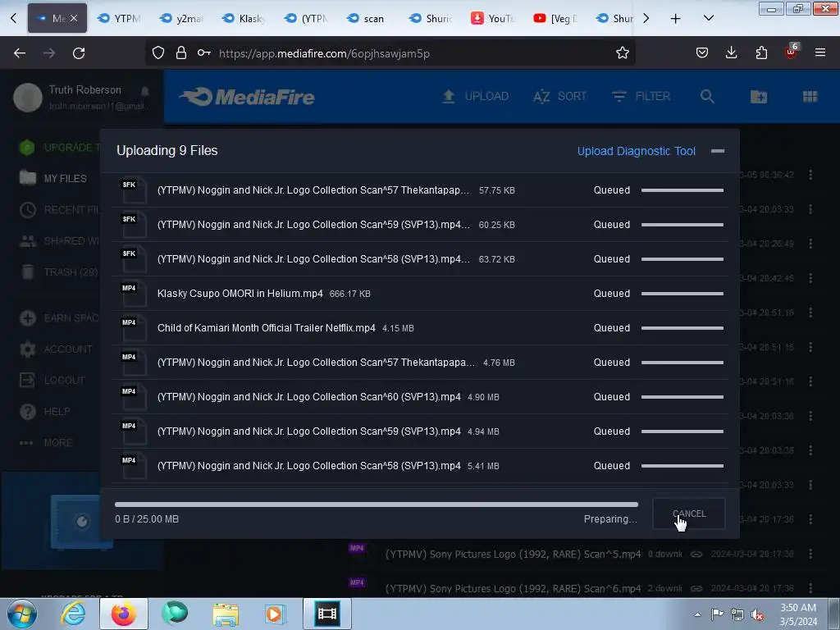
Task: Open options menu for Sony Pictures Scan^5.mp4
Action: click(810, 554)
